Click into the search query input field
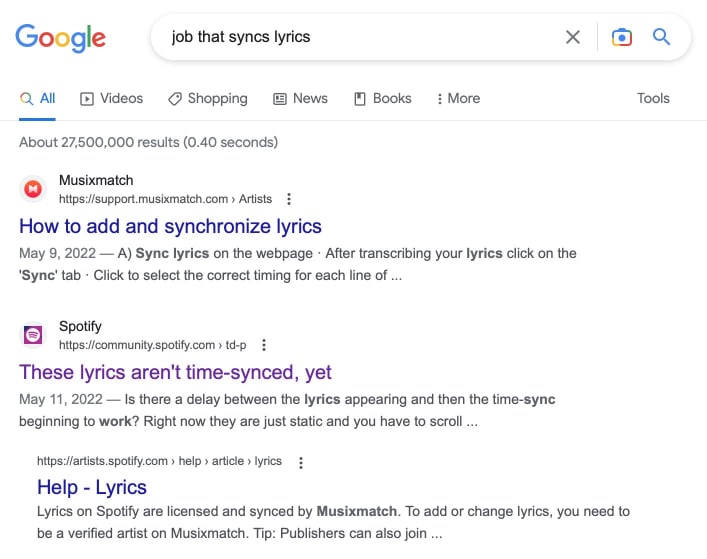Image resolution: width=707 pixels, height=559 pixels. (x=361, y=37)
